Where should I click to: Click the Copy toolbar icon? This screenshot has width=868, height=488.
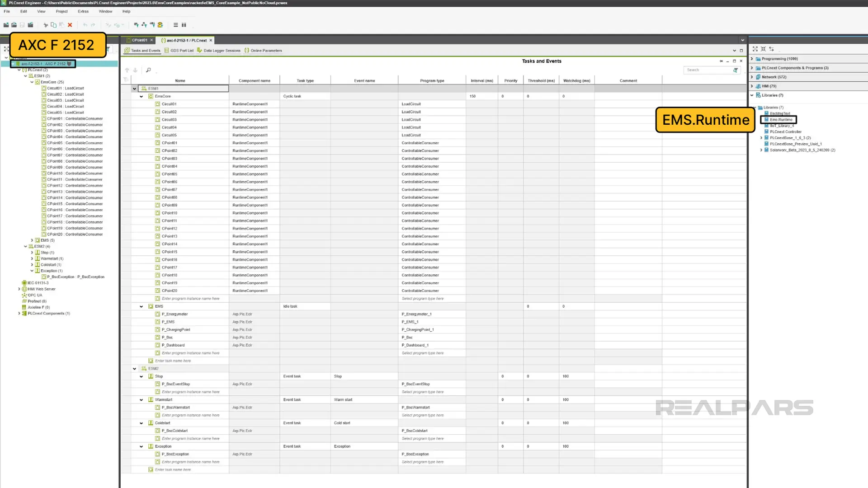click(x=53, y=25)
